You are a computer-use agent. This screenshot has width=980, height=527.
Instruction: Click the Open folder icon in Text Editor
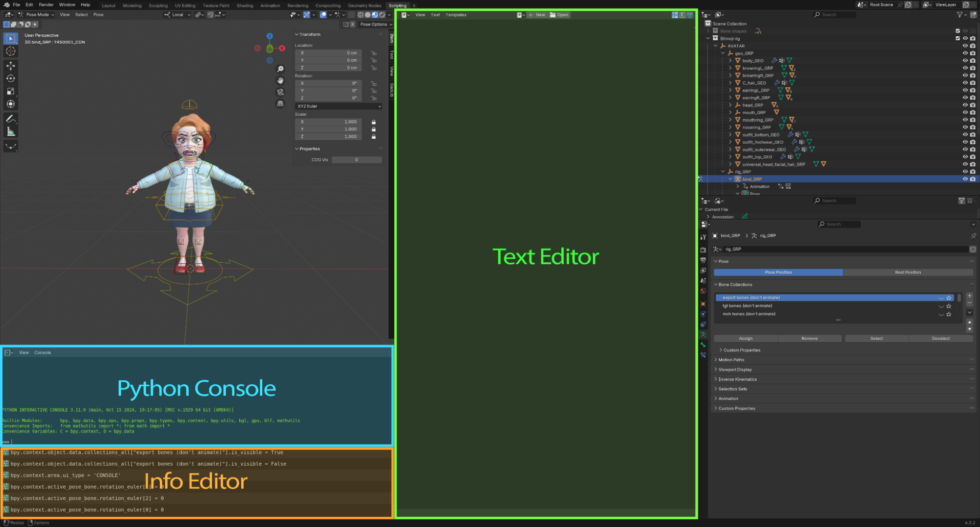click(x=553, y=15)
